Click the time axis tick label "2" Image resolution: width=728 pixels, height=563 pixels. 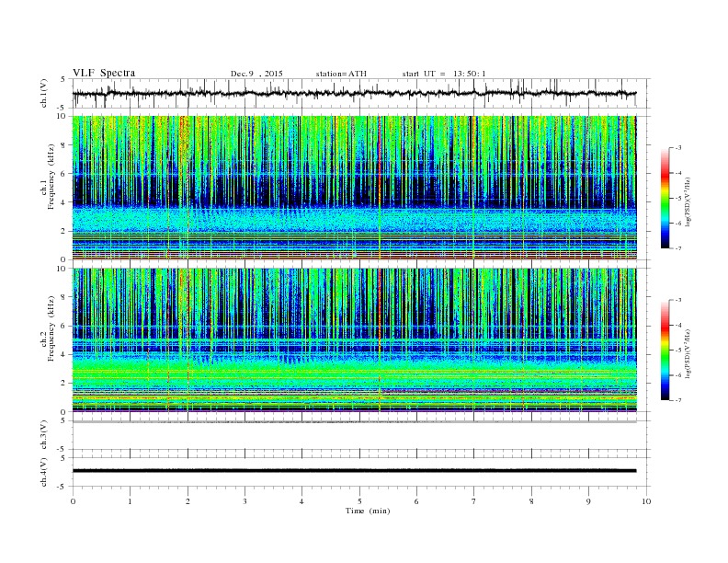point(188,501)
